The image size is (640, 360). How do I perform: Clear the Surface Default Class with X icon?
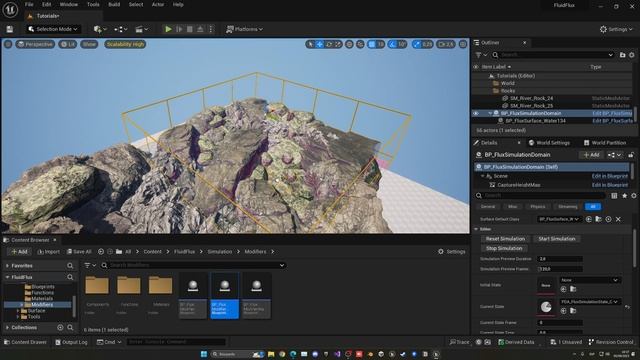tap(618, 220)
